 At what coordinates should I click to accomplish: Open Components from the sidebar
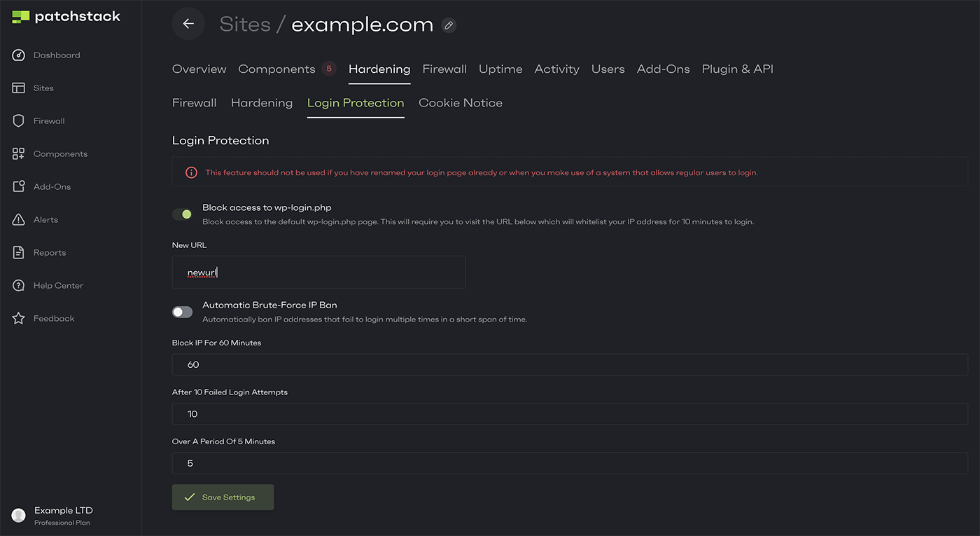60,153
